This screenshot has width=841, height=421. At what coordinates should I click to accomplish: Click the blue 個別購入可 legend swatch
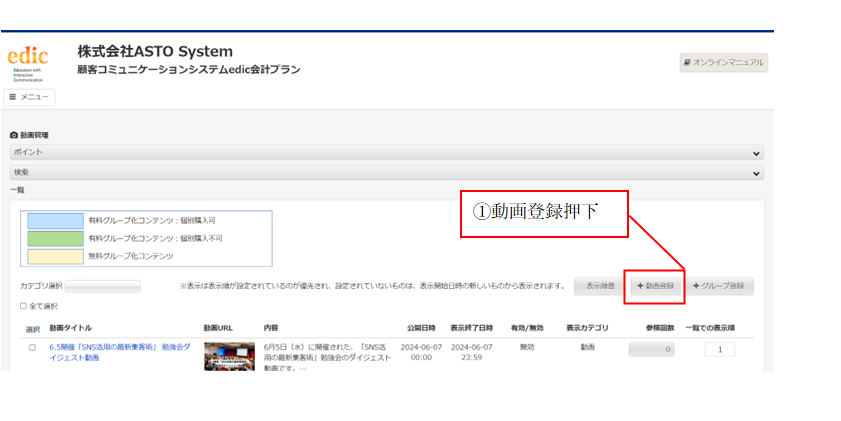pyautogui.click(x=55, y=220)
